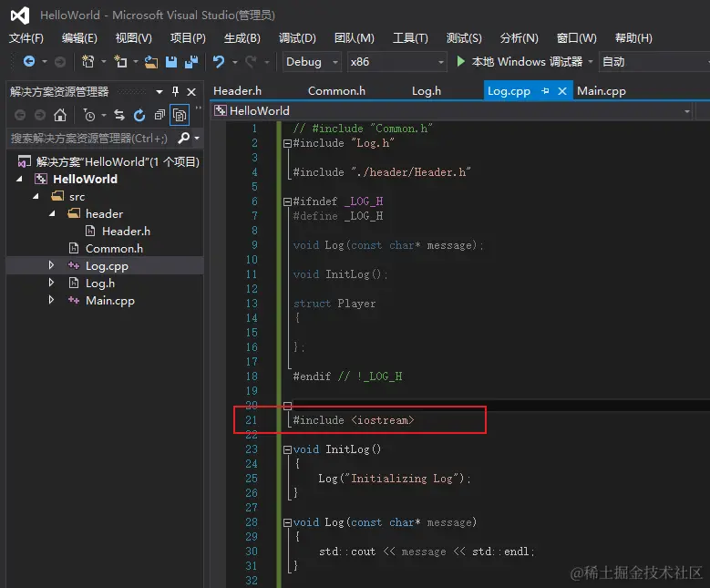Collapse the void Log function outline
Screen dimensions: 710x588
pos(287,522)
